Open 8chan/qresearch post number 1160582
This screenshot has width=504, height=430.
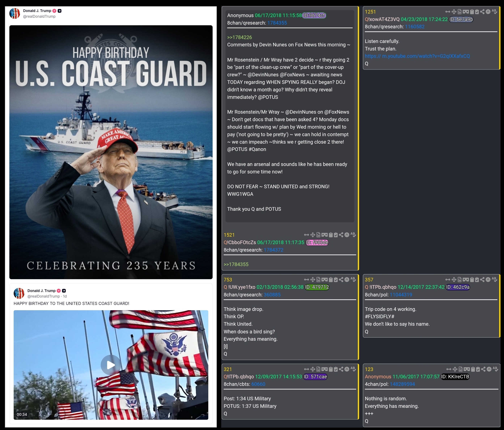tap(414, 27)
